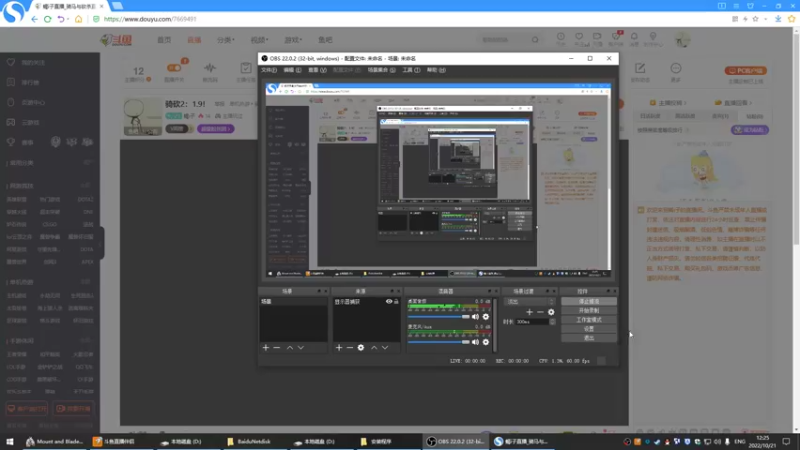Toggle visibility eye of the display capture source

[x=389, y=302]
